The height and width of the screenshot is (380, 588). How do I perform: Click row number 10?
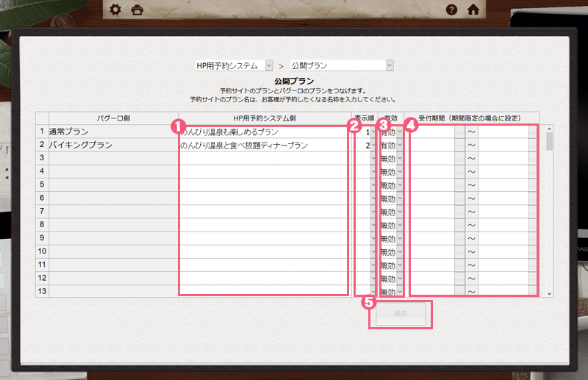pyautogui.click(x=42, y=251)
